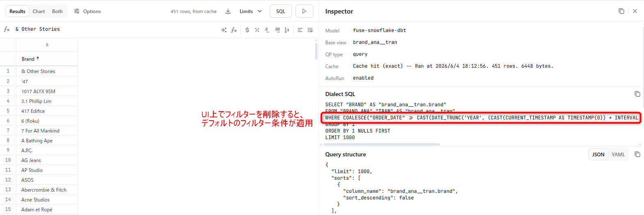Click the Cache hit status text
This screenshot has height=215, width=644.
pyautogui.click(x=453, y=66)
